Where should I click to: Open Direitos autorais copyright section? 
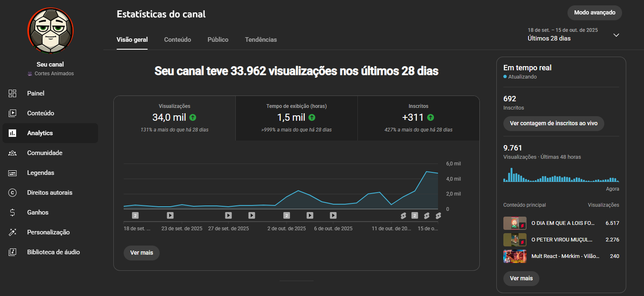point(50,193)
